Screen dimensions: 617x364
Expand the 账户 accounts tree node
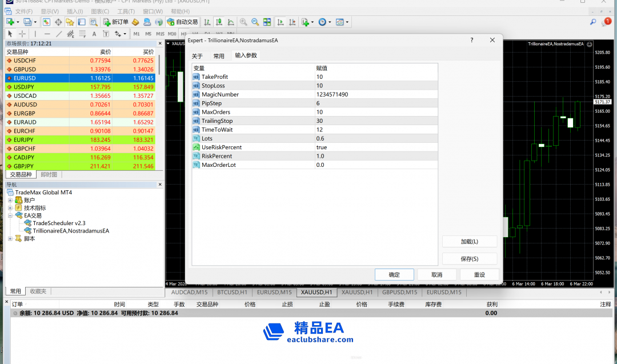pyautogui.click(x=10, y=201)
